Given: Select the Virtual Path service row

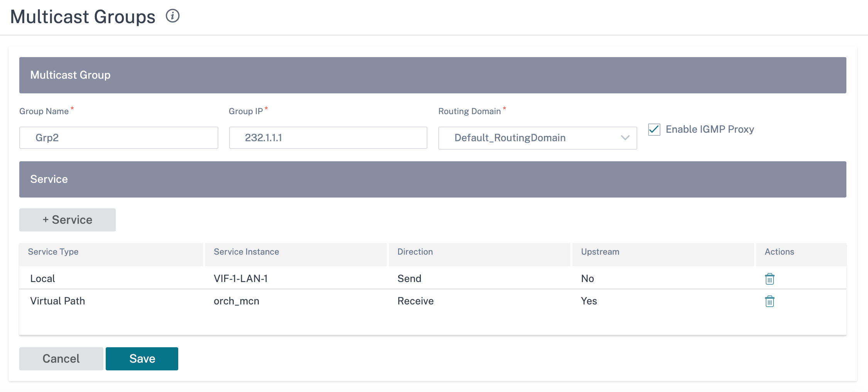Looking at the screenshot, I should [x=433, y=301].
